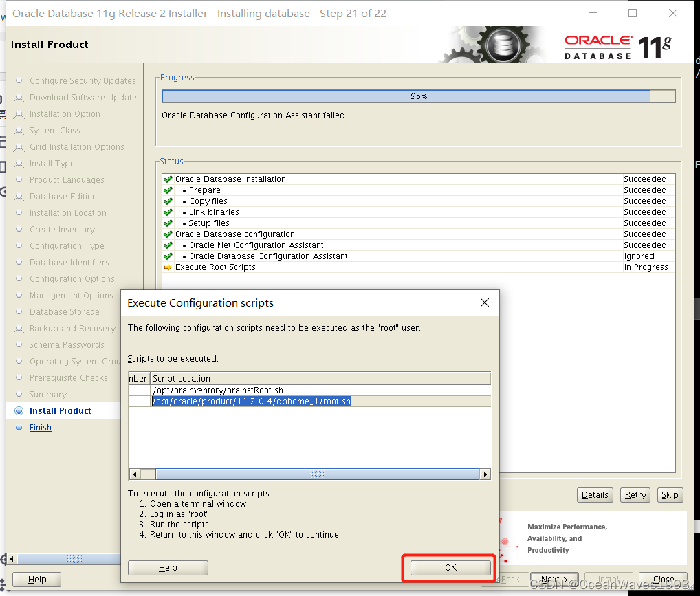Select the Download Software Updates step
Image resolution: width=700 pixels, height=596 pixels.
tap(85, 97)
